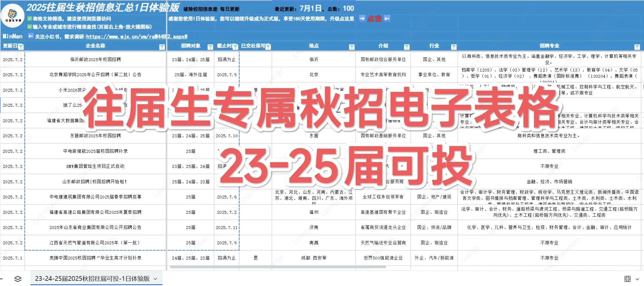
Task: Click the green checkmark beside 输入专业或城市 tip
Action: [x=29, y=26]
